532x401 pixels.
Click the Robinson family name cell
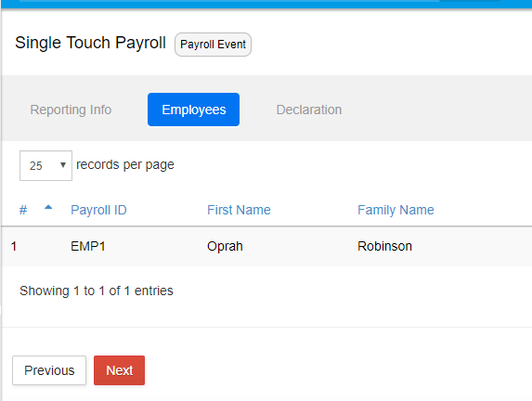pos(384,246)
